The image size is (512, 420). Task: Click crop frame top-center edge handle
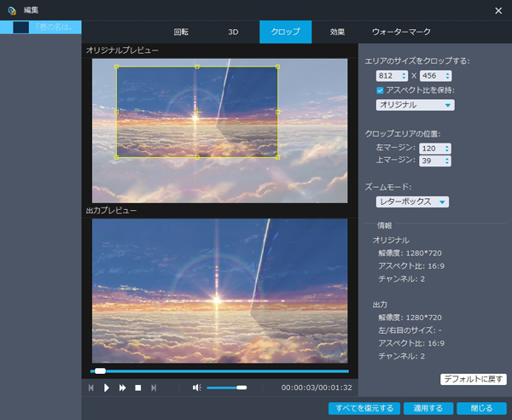(x=197, y=67)
